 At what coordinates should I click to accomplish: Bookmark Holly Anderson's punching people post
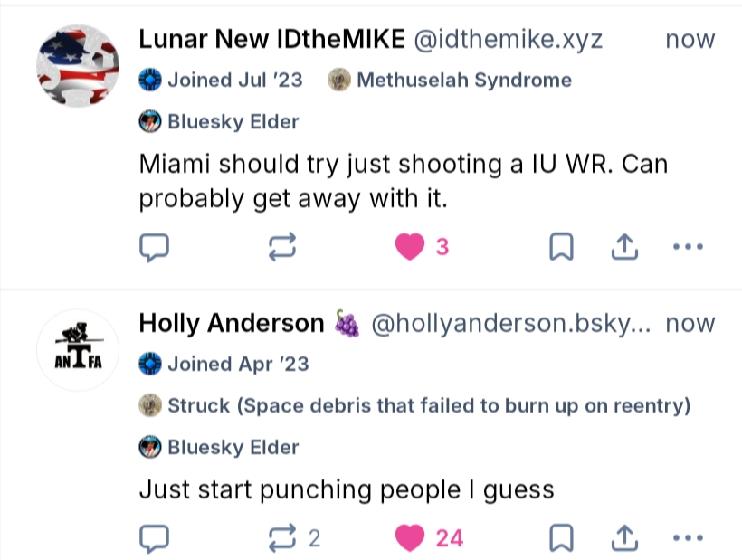click(x=562, y=538)
